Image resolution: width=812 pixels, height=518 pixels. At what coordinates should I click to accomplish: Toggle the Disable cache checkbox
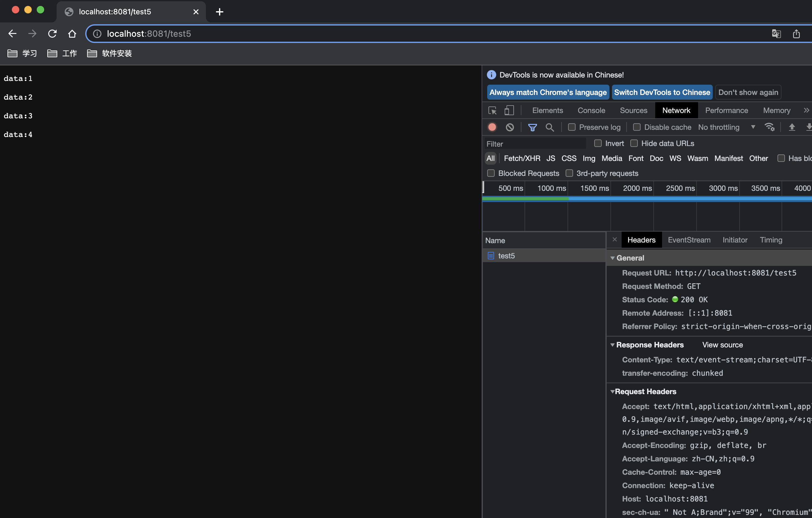pyautogui.click(x=637, y=127)
